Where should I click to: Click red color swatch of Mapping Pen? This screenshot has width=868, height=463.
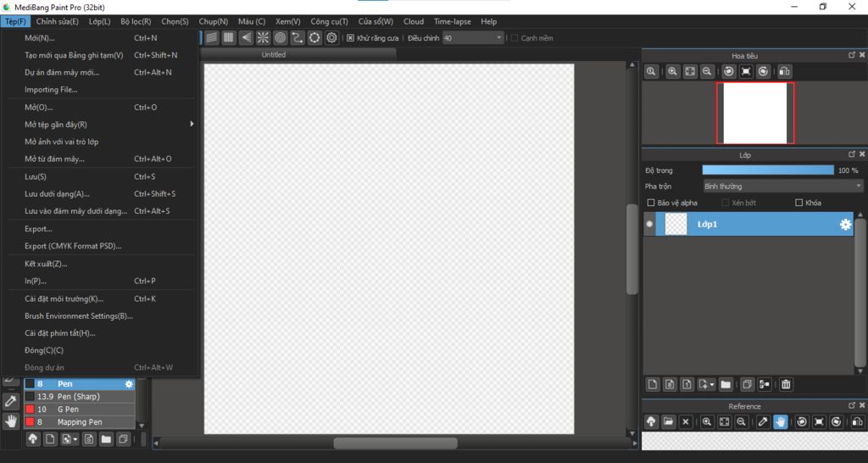tap(30, 422)
